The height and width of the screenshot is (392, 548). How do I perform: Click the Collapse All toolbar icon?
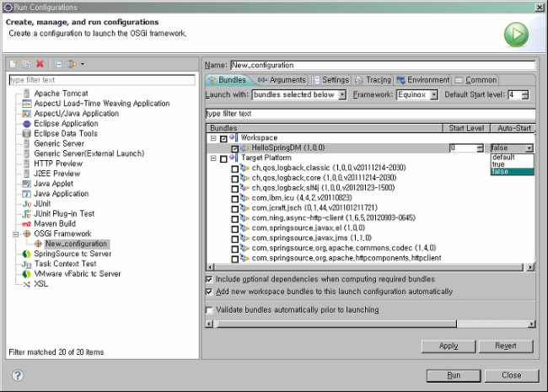58,64
